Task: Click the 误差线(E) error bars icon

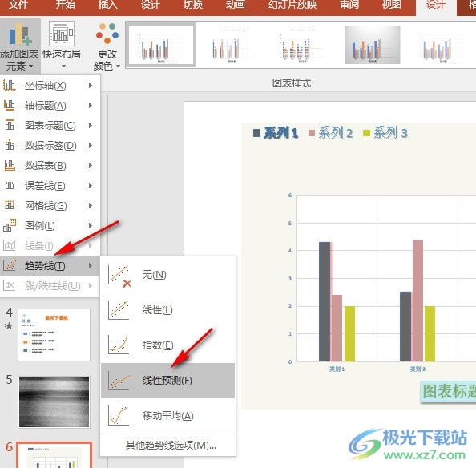Action: click(x=9, y=185)
